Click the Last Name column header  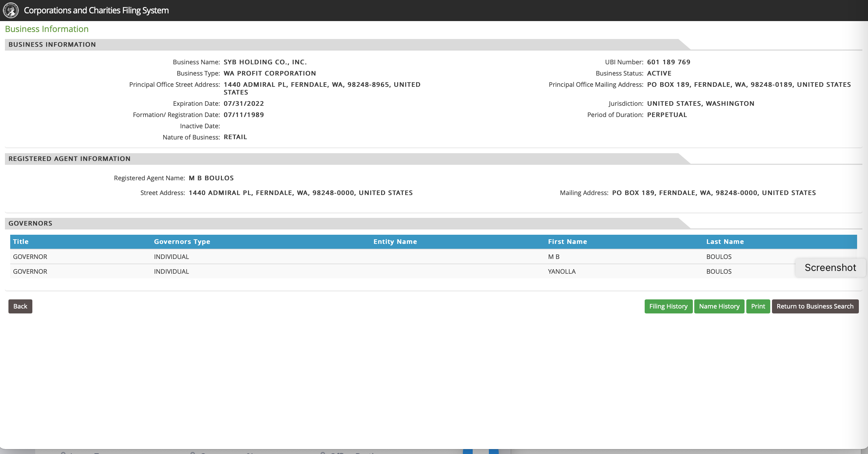(725, 242)
